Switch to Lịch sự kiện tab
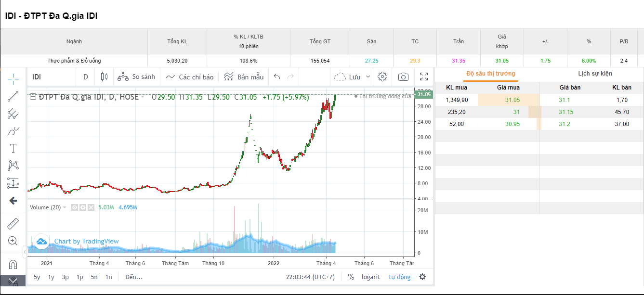 [595, 74]
